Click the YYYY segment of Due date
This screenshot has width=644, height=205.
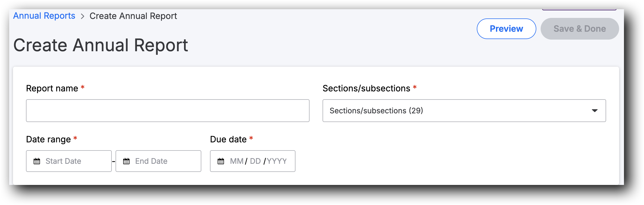click(x=277, y=161)
